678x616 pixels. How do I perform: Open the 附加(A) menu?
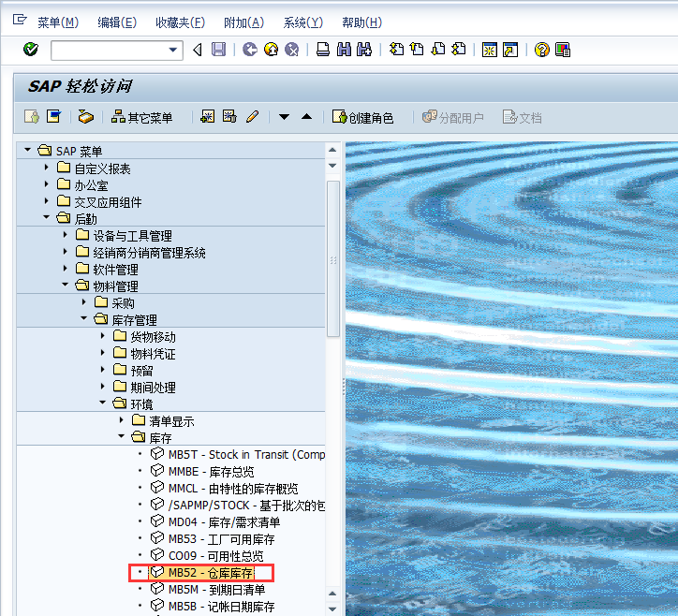click(243, 22)
